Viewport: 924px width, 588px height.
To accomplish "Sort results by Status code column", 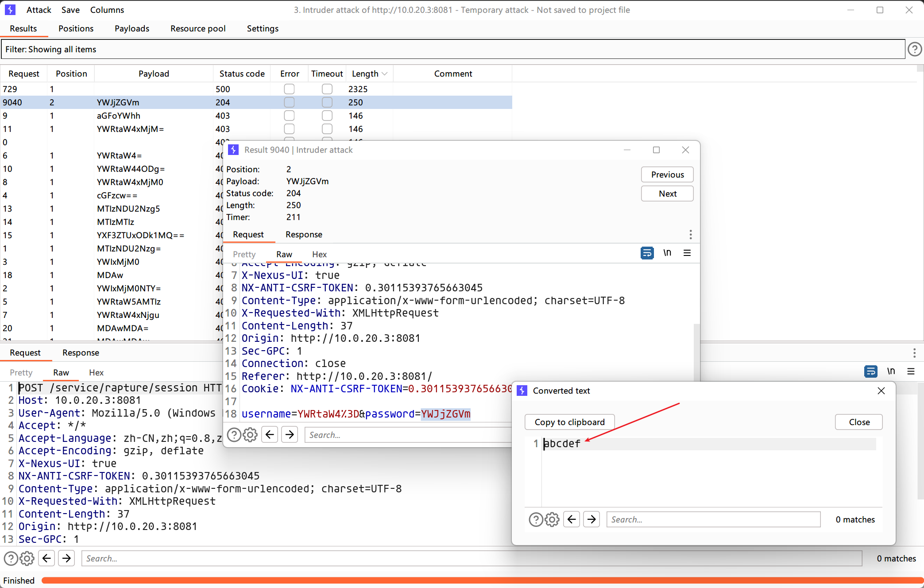I will [242, 73].
